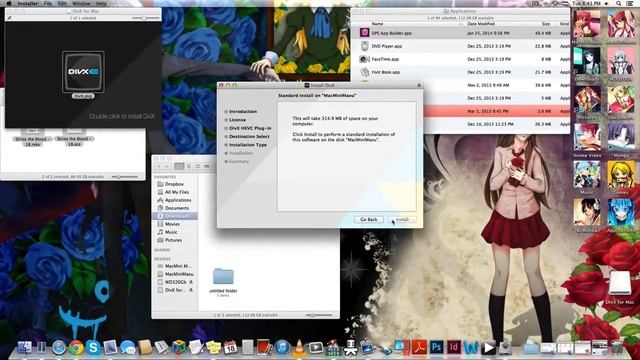The width and height of the screenshot is (640, 360).
Task: Click the lock icon in installer title bar
Action: point(419,85)
